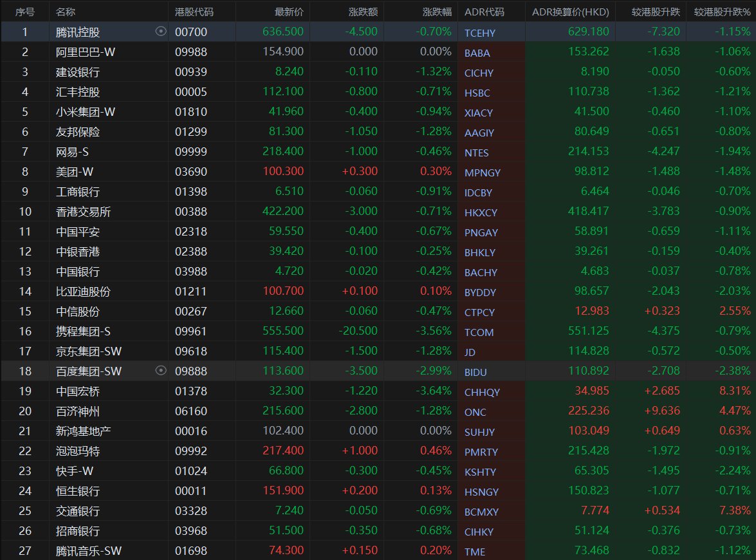Click the ADR换算价(HKD) column header

pos(570,12)
